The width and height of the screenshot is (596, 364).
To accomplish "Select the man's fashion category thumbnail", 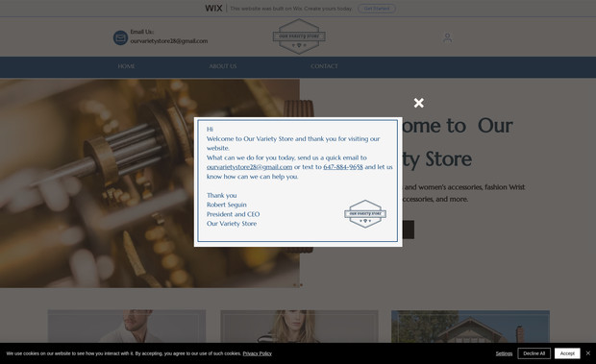I will point(127,327).
